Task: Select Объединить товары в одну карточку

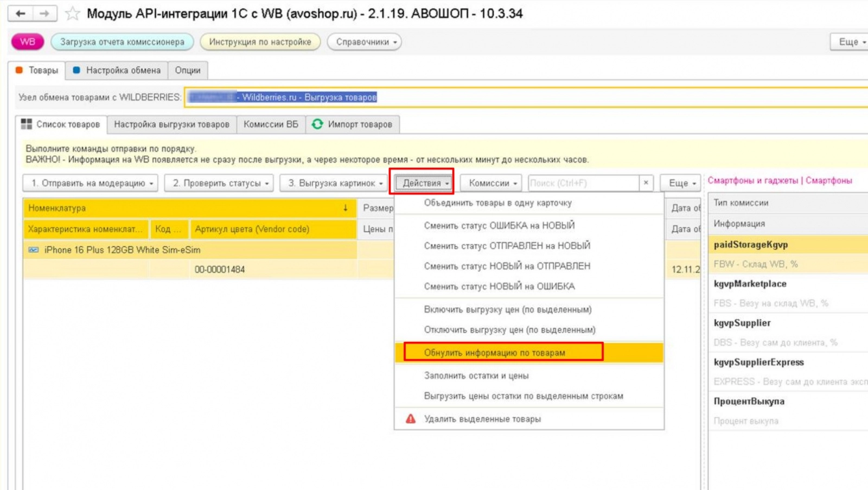Action: pos(529,203)
